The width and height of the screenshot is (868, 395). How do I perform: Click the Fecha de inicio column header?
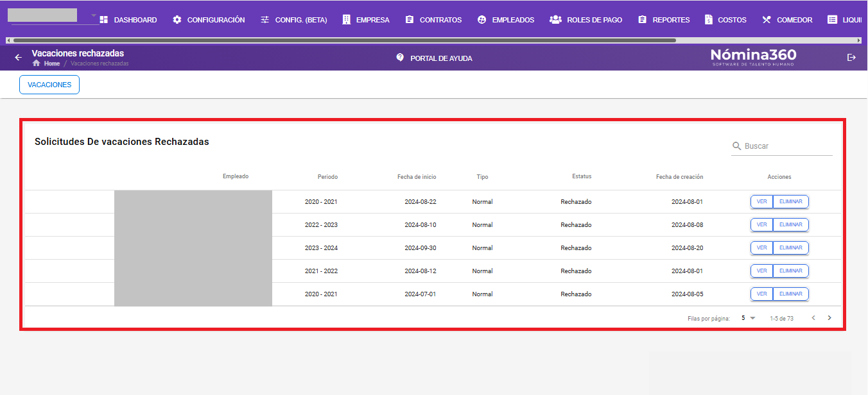pos(417,177)
